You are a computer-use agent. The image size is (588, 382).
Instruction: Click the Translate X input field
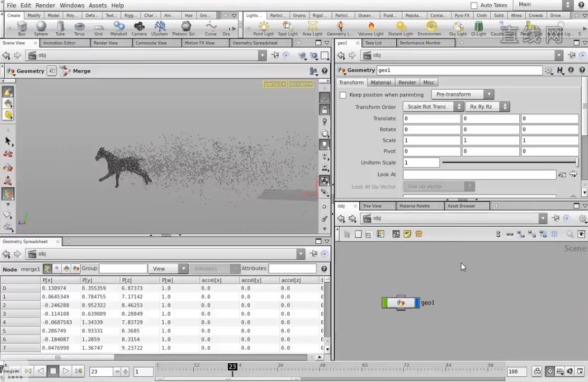point(431,119)
